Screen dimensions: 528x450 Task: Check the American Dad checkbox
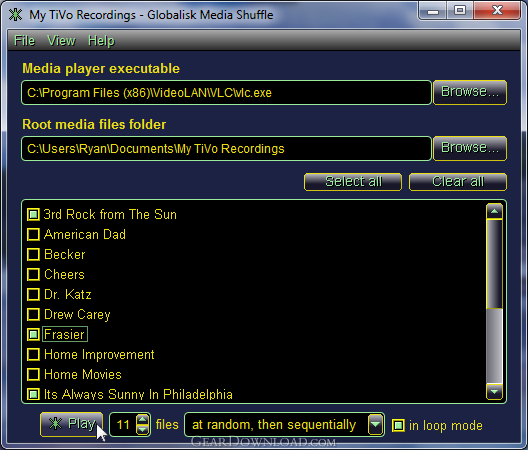pos(33,234)
